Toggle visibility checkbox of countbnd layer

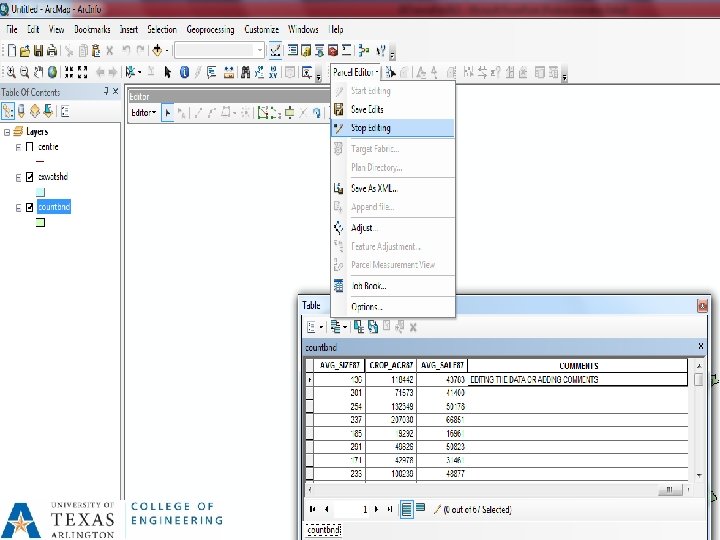[29, 208]
